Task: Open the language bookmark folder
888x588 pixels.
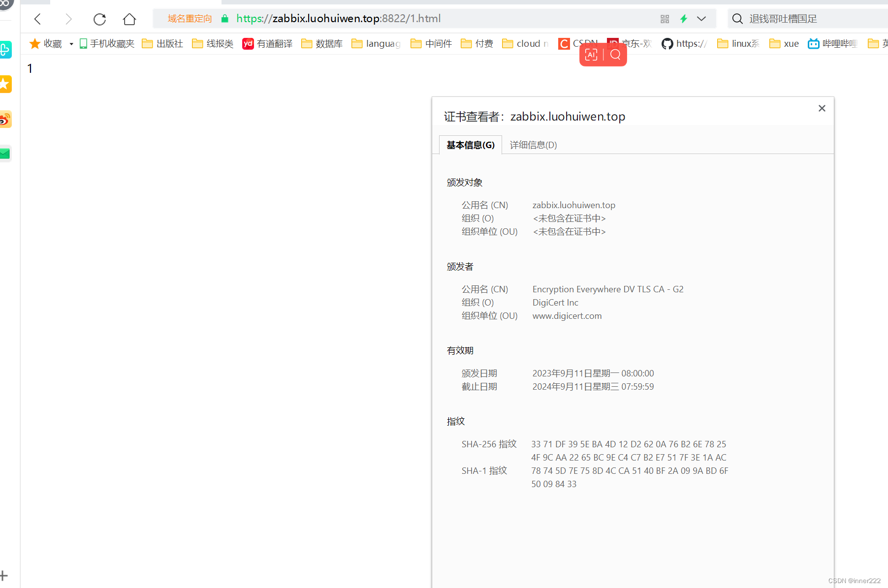Action: 376,44
